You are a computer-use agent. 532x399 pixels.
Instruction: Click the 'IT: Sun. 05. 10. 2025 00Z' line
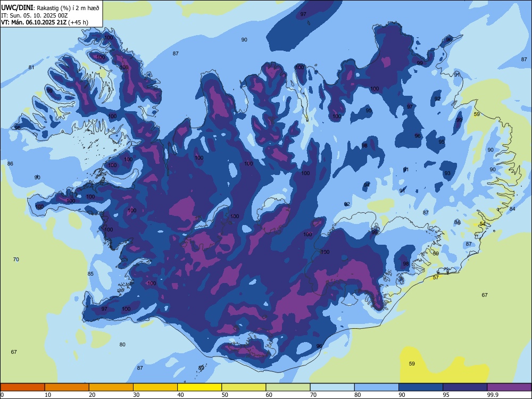coord(35,15)
